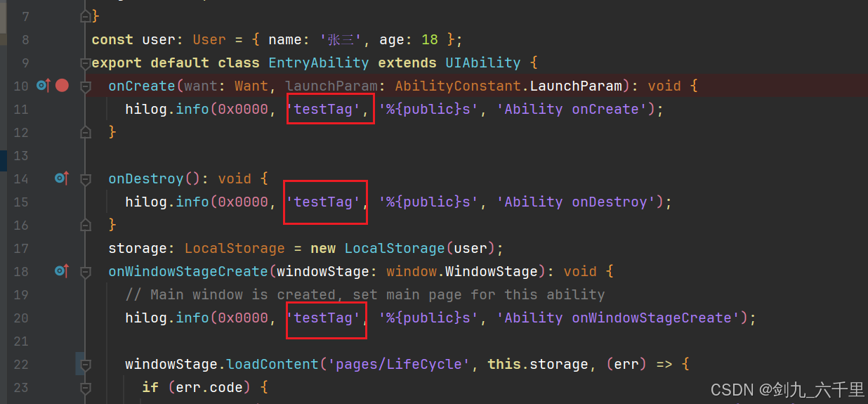Click 'hilog' on line 20
The height and width of the screenshot is (404, 868).
point(146,318)
